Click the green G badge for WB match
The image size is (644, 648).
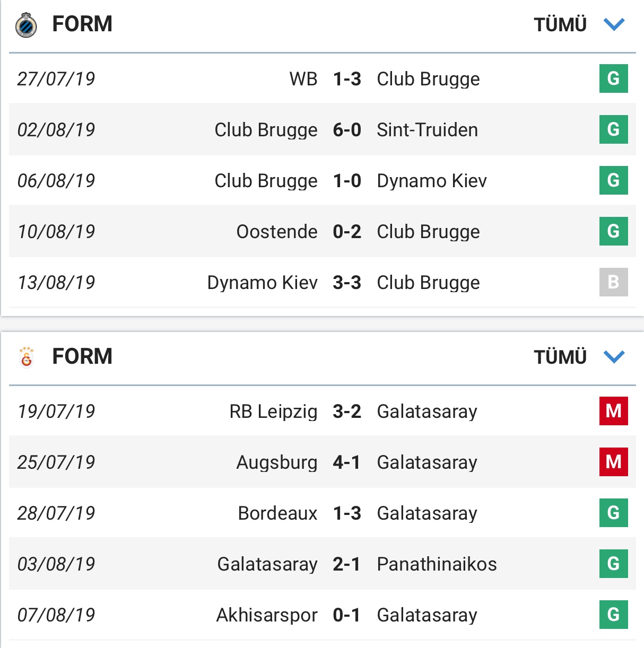[x=613, y=78]
